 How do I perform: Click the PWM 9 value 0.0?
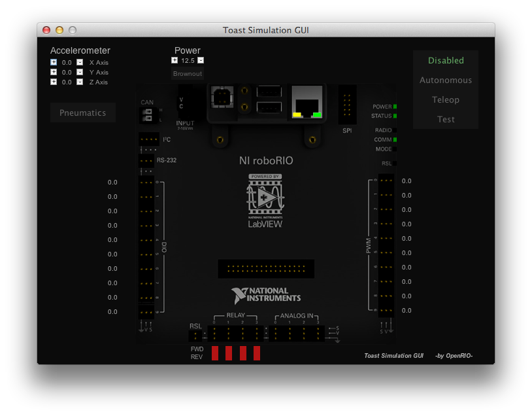(x=407, y=311)
